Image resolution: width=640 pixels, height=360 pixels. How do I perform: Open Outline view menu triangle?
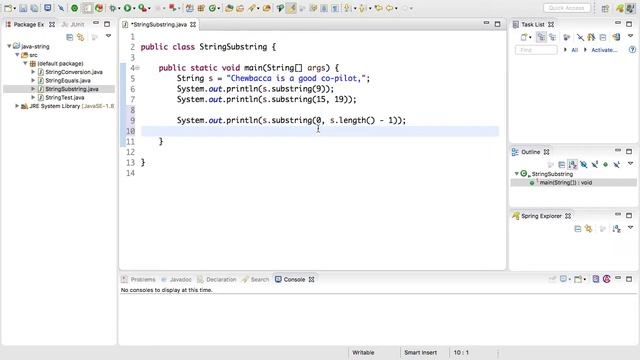click(631, 164)
